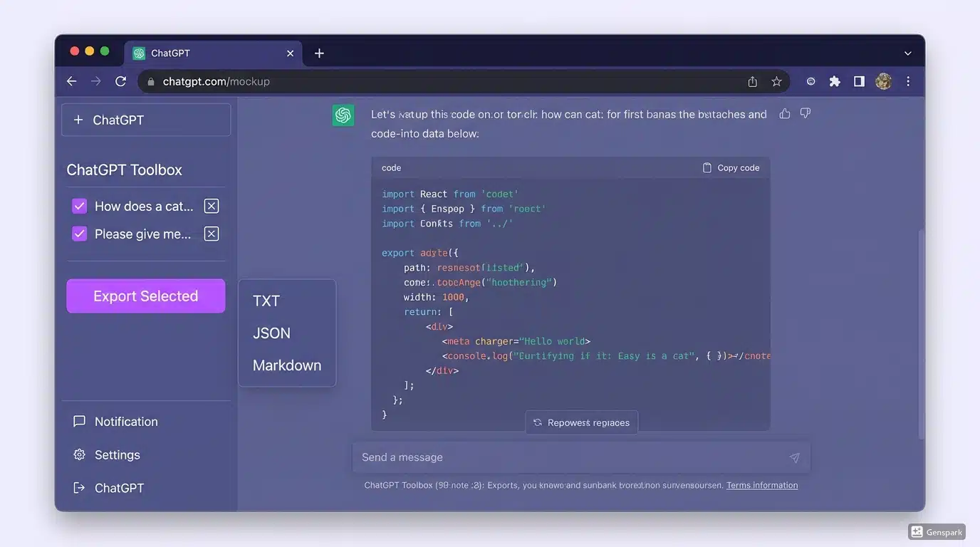Switch to the ChatGPT browser tab

[171, 53]
